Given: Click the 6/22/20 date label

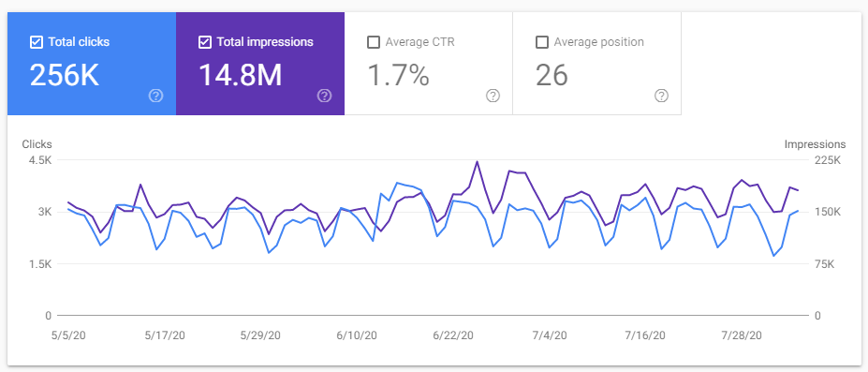Looking at the screenshot, I should (x=453, y=335).
